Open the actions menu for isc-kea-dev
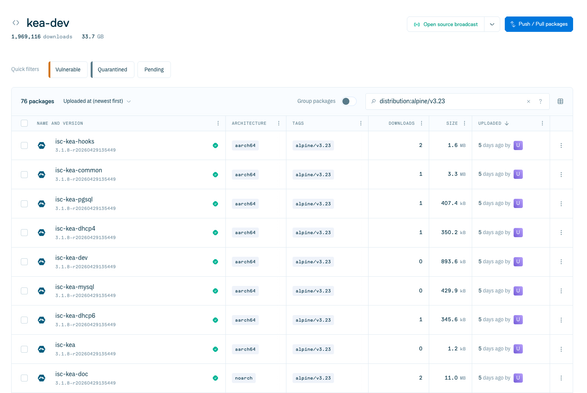 (x=561, y=262)
